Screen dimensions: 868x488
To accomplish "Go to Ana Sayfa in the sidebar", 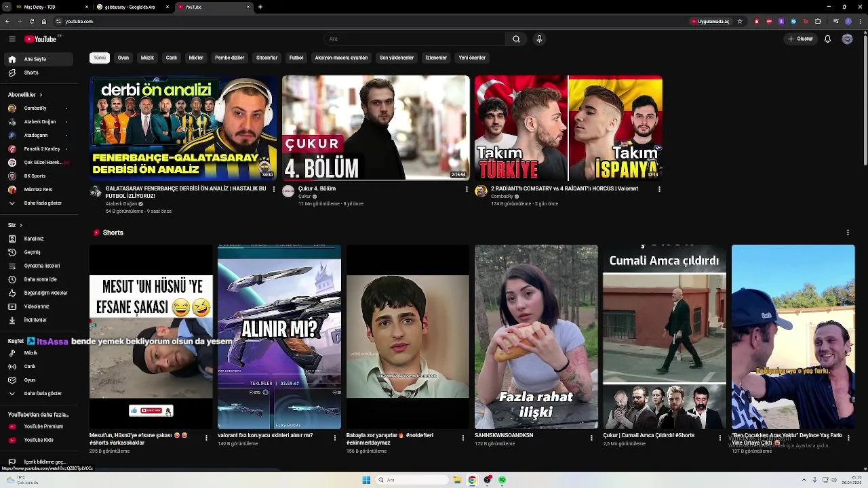I will coord(37,59).
